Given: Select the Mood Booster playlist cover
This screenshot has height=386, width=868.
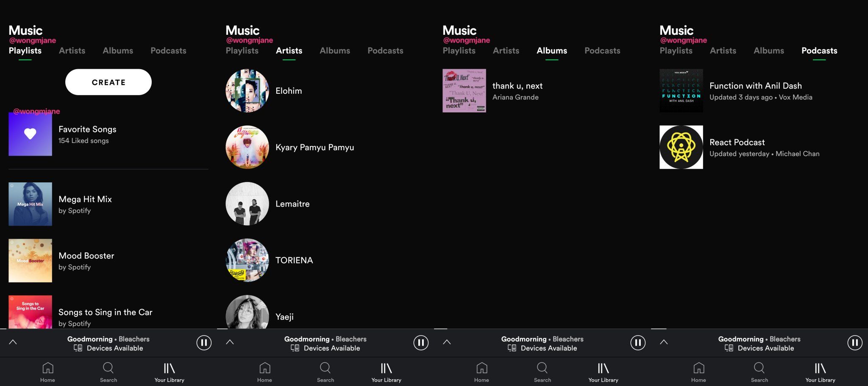Looking at the screenshot, I should tap(30, 260).
